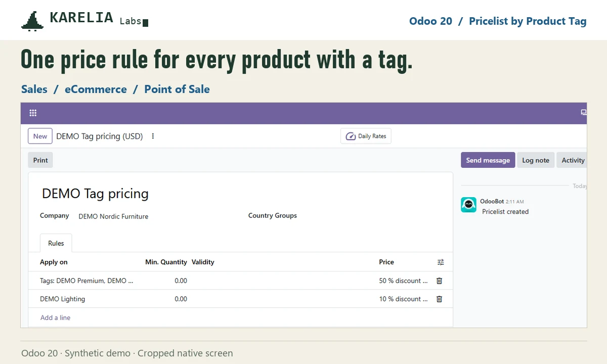Click 0.00 quantity in DEMO Lighting row
607x364 pixels.
pos(181,299)
